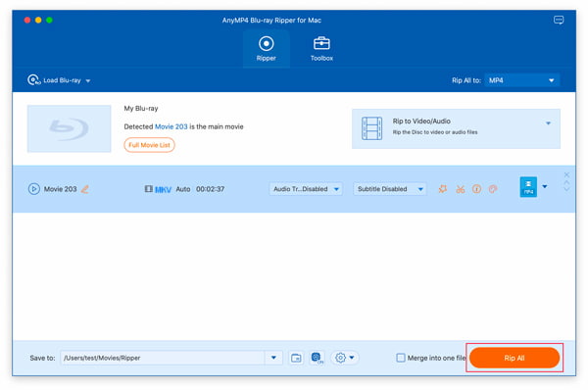Click the Full Movie List button
Screen dimensions: 588x390
pos(149,145)
